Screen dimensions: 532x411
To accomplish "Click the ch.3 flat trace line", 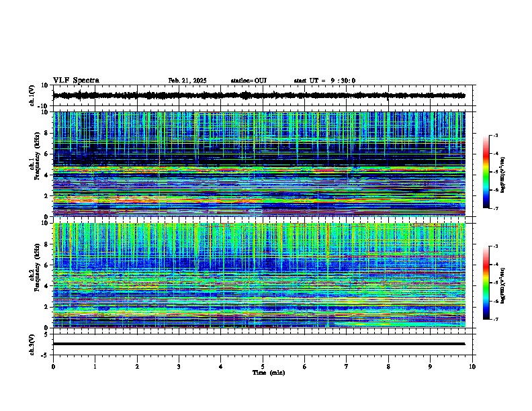I will coord(259,344).
